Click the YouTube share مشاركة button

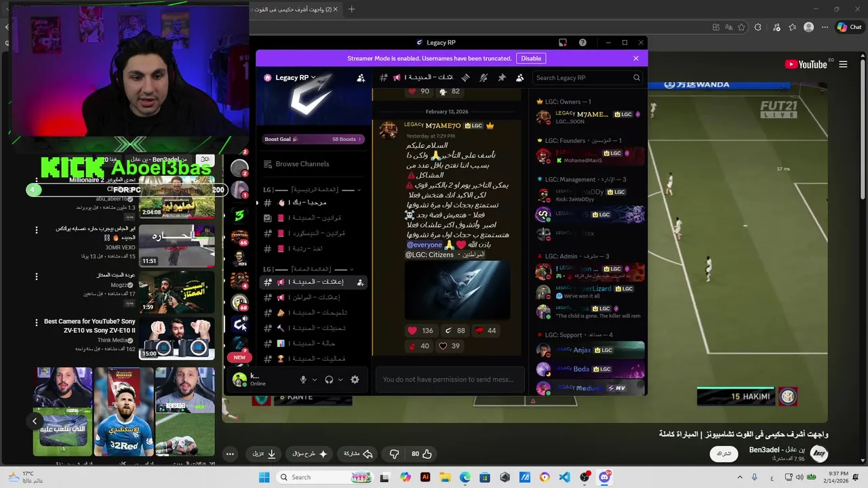[359, 454]
